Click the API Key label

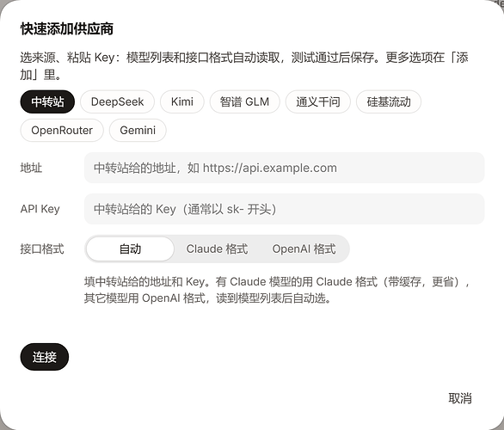pyautogui.click(x=40, y=209)
